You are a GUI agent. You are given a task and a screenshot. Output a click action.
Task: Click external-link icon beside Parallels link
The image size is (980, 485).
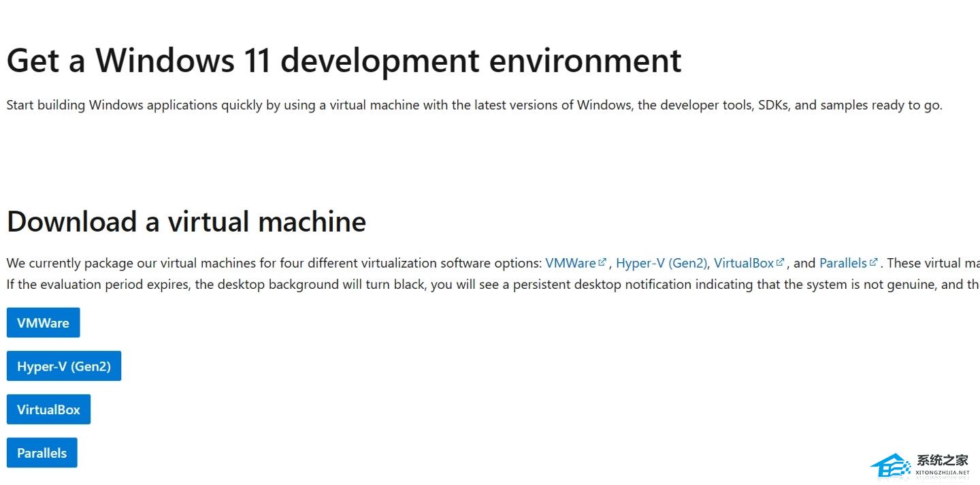click(873, 262)
